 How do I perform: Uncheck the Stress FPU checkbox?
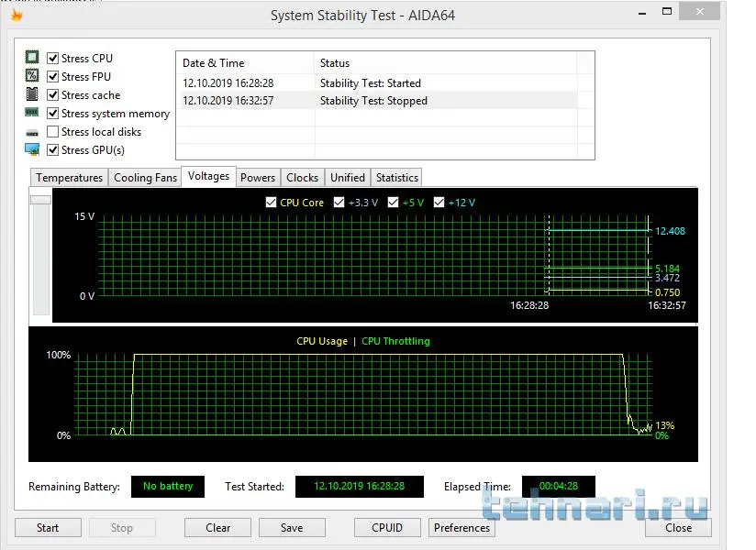[52, 77]
